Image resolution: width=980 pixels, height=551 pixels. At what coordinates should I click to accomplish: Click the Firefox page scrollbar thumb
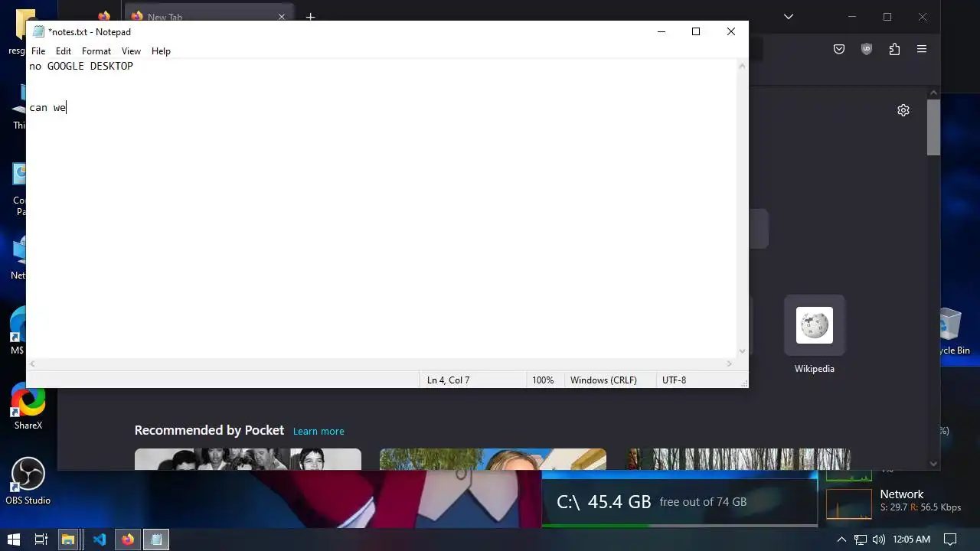933,127
